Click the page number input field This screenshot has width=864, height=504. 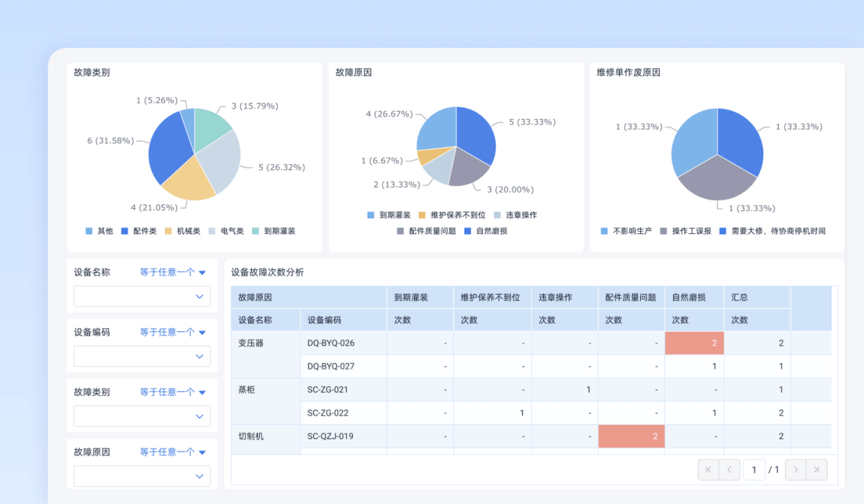(754, 469)
